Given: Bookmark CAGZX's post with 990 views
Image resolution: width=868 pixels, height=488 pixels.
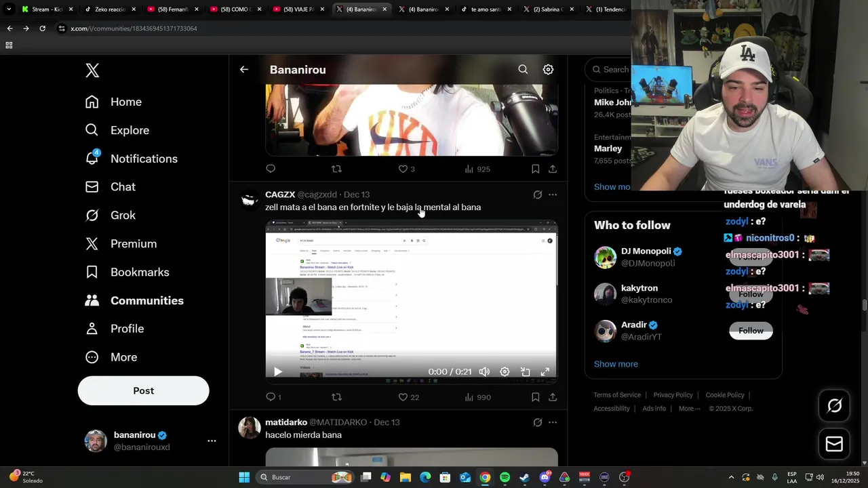Looking at the screenshot, I should [535, 397].
